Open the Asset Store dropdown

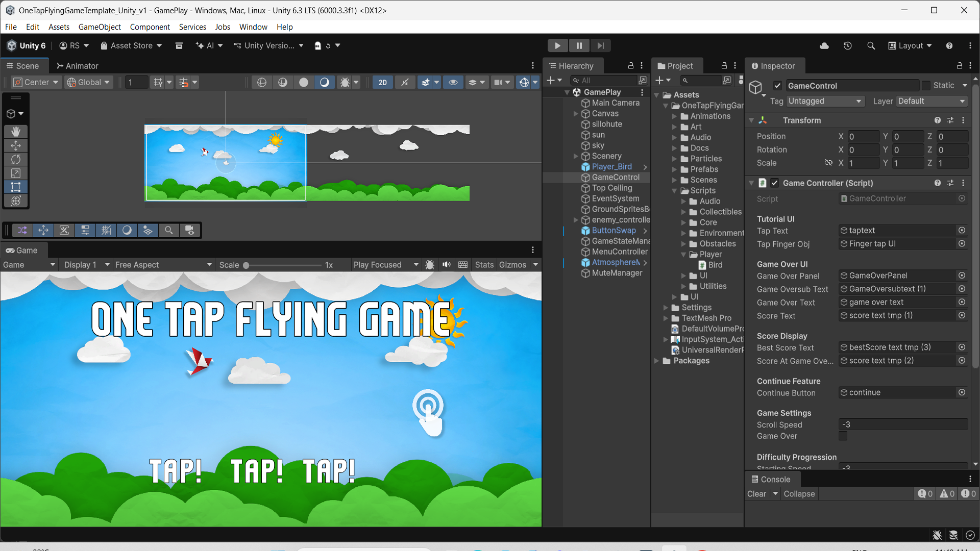point(131,45)
